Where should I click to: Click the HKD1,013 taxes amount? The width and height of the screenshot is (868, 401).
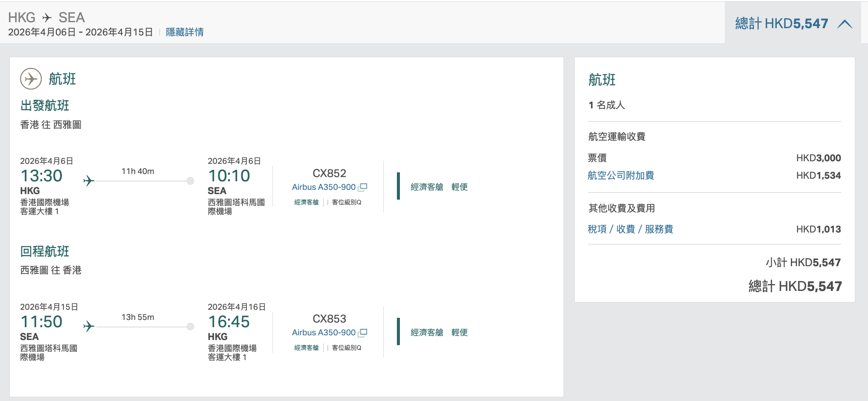point(819,229)
